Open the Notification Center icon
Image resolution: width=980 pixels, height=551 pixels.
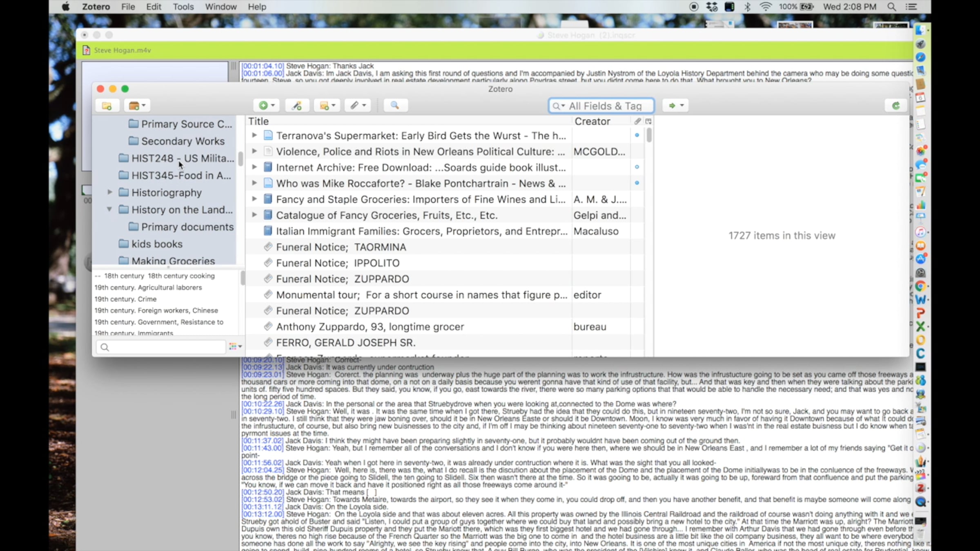[x=911, y=7]
